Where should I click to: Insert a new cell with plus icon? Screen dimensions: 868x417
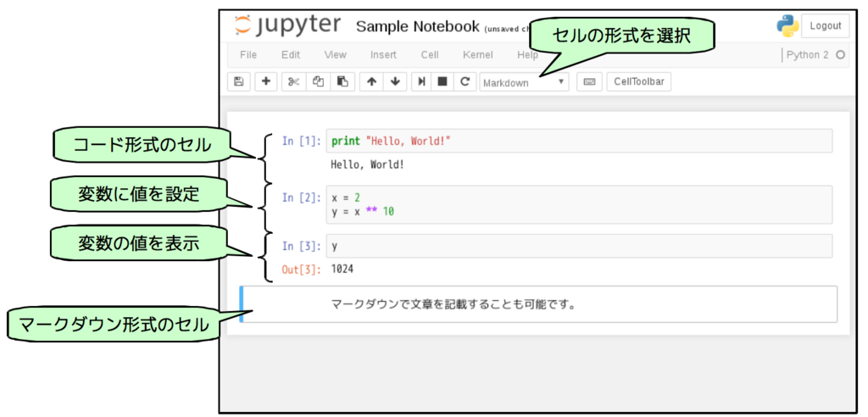[x=265, y=82]
